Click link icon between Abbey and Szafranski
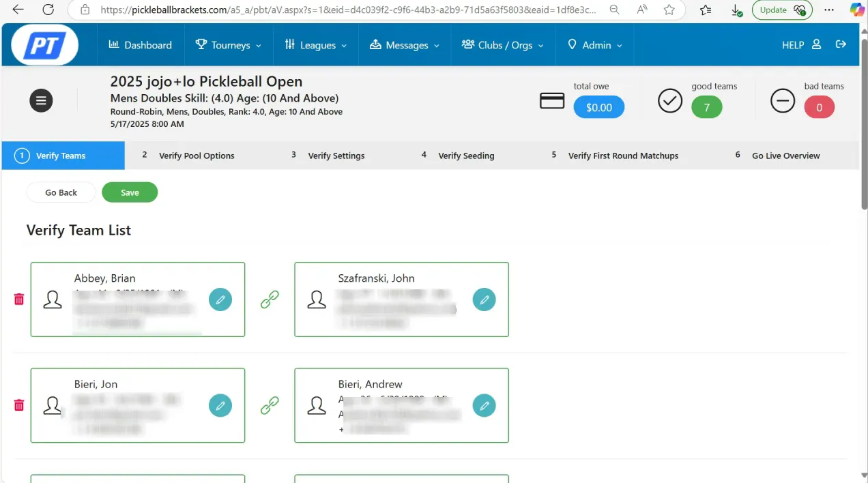Viewport: 868px width, 483px height. [270, 299]
